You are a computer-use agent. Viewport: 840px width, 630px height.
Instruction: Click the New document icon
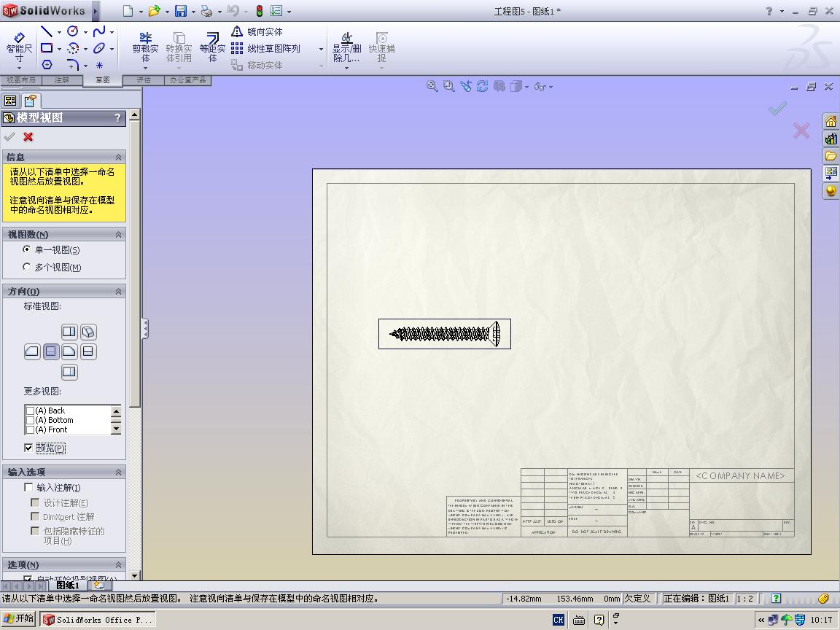tap(128, 11)
